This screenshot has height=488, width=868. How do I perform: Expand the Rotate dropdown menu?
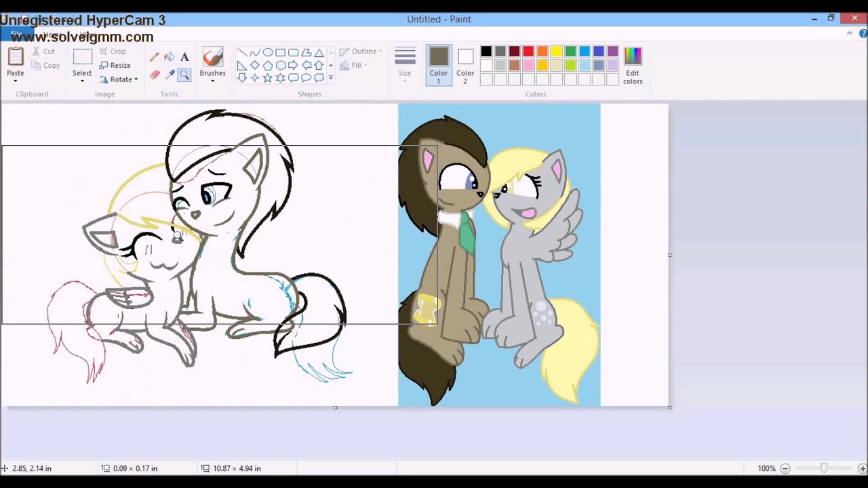point(136,79)
